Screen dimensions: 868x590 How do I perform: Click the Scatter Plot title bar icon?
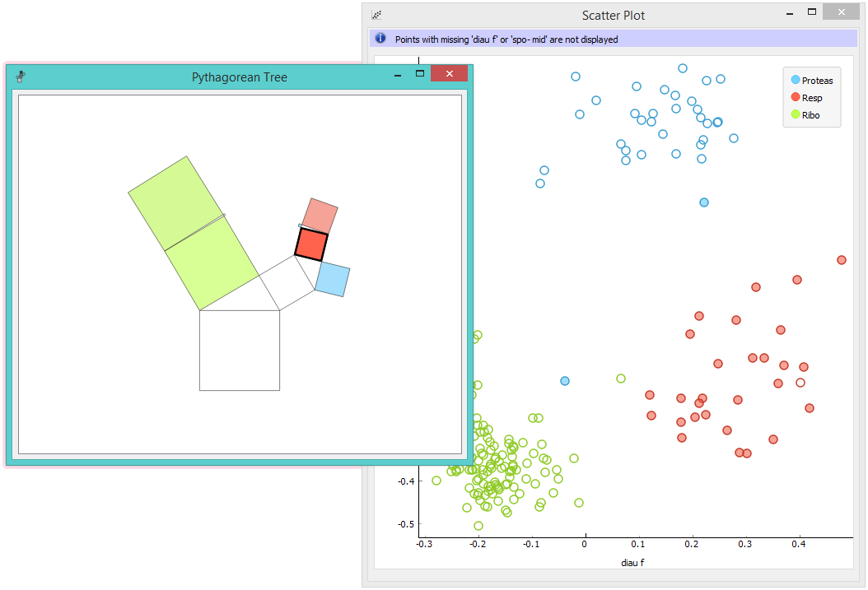tap(376, 14)
